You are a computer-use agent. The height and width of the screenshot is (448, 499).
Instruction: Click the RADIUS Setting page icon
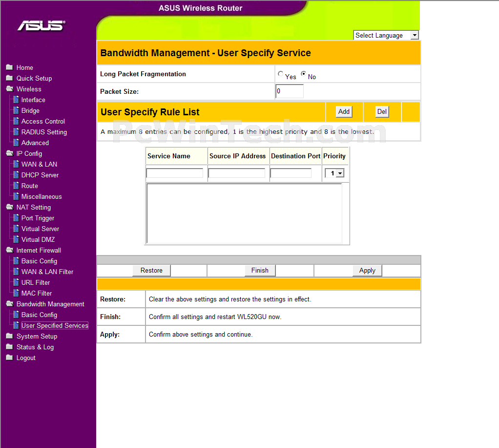16,132
